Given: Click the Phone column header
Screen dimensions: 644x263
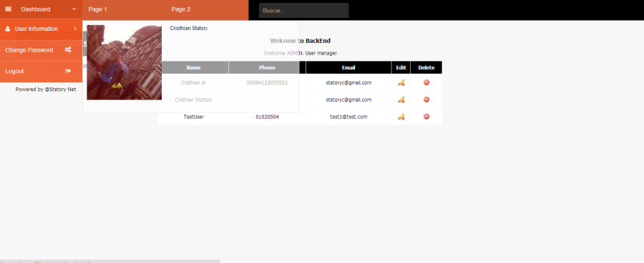Looking at the screenshot, I should [267, 67].
